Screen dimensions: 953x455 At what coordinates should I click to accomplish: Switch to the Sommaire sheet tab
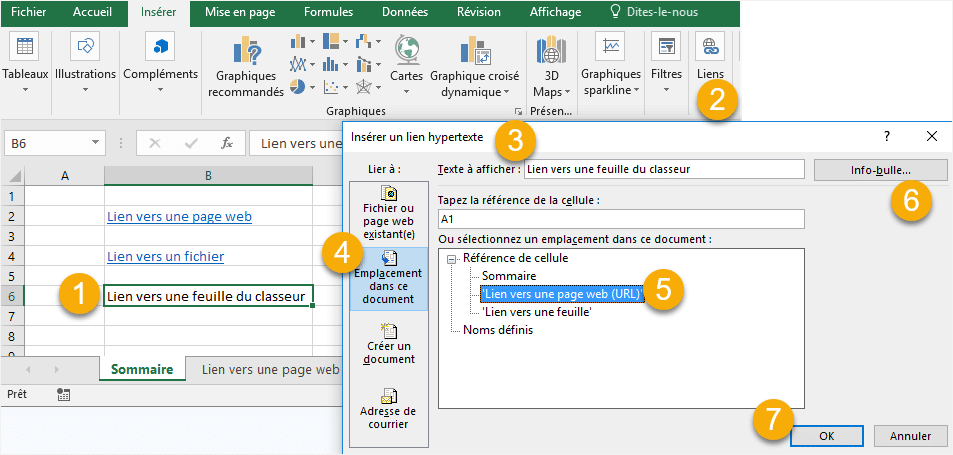141,369
